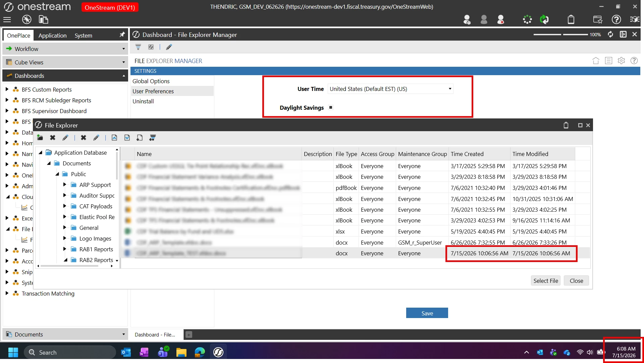Expand the BFS Custom Reports tree node
This screenshot has width=644, height=363.
pyautogui.click(x=7, y=90)
